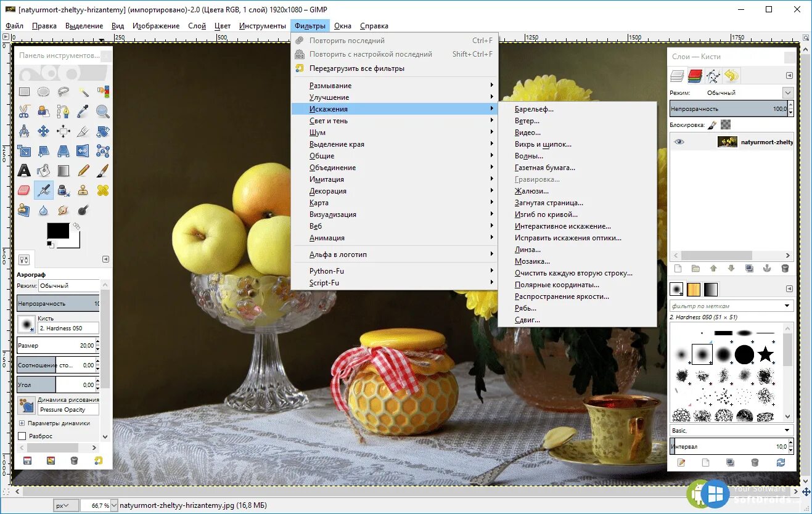
Task: Open the Инструменты menu
Action: pyautogui.click(x=263, y=26)
